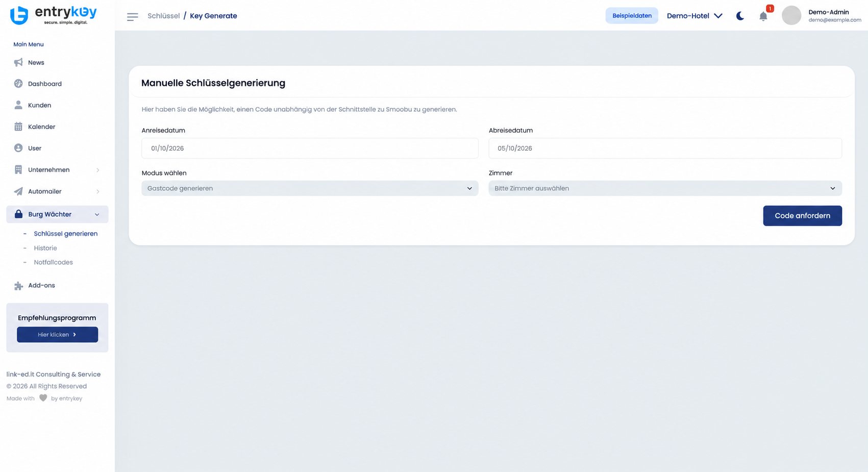Image resolution: width=868 pixels, height=472 pixels.
Task: Open the Add-ons menu item
Action: click(41, 285)
